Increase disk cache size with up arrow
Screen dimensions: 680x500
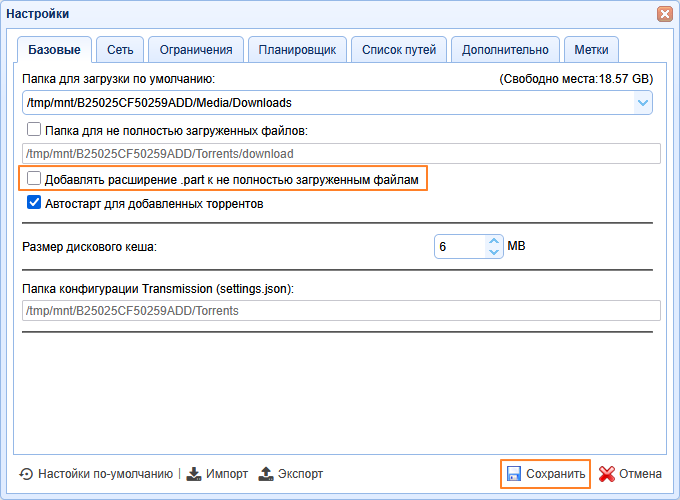493,240
